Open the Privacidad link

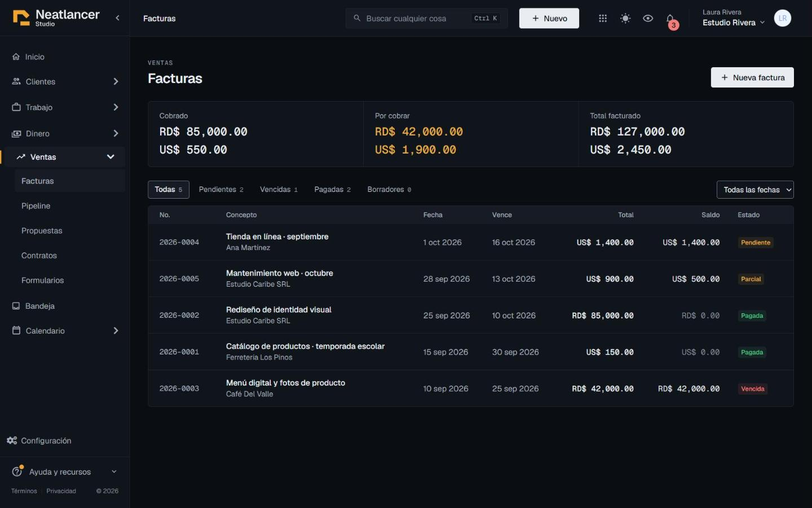click(61, 491)
